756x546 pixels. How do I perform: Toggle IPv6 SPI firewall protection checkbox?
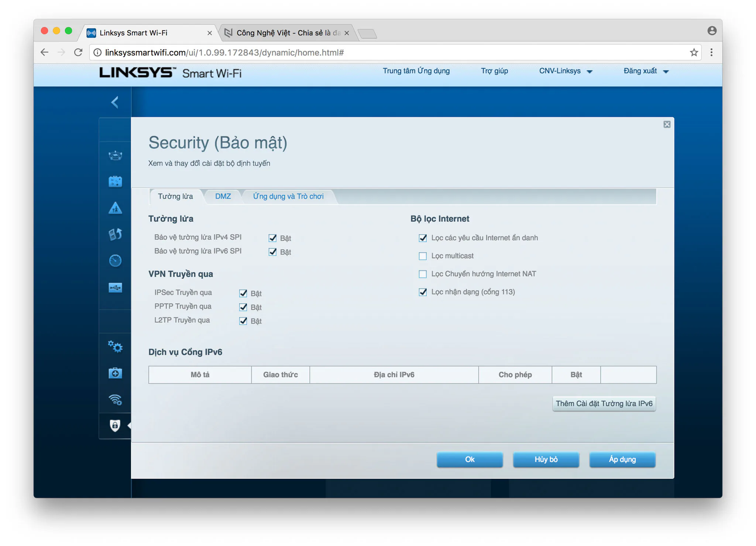coord(272,252)
